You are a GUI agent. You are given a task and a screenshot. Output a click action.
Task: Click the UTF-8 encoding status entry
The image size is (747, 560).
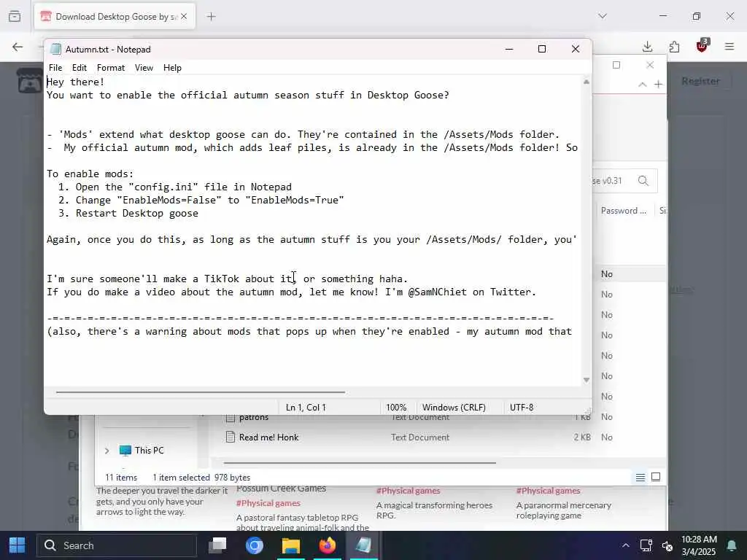522,407
